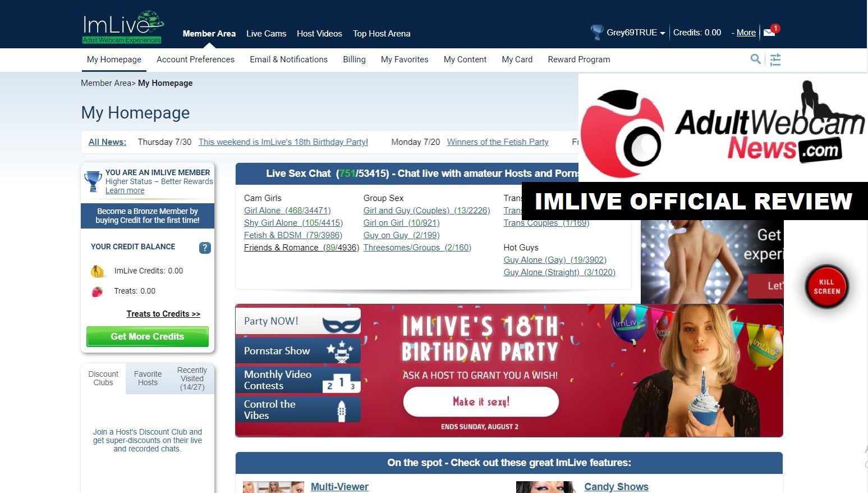Click Learn more about member status

coord(125,190)
